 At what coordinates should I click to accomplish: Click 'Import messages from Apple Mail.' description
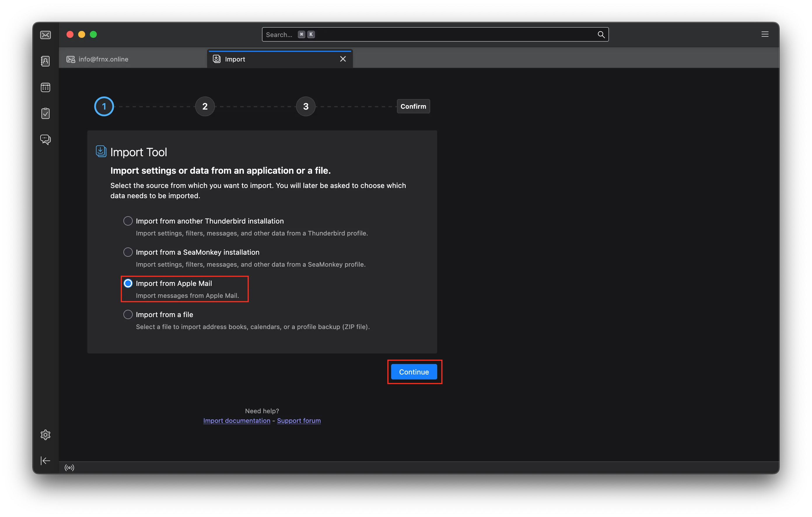point(187,296)
